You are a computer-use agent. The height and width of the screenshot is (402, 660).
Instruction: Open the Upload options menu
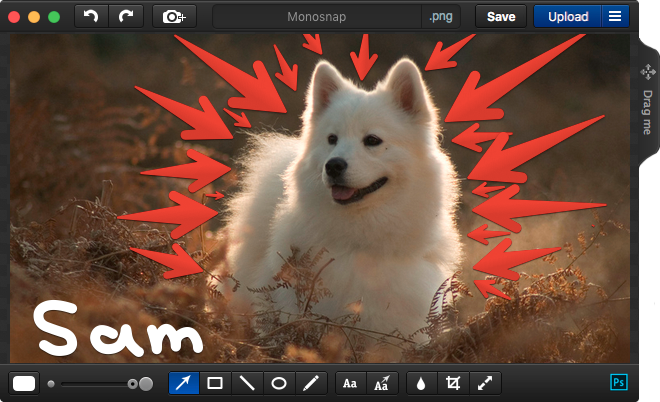(x=615, y=16)
